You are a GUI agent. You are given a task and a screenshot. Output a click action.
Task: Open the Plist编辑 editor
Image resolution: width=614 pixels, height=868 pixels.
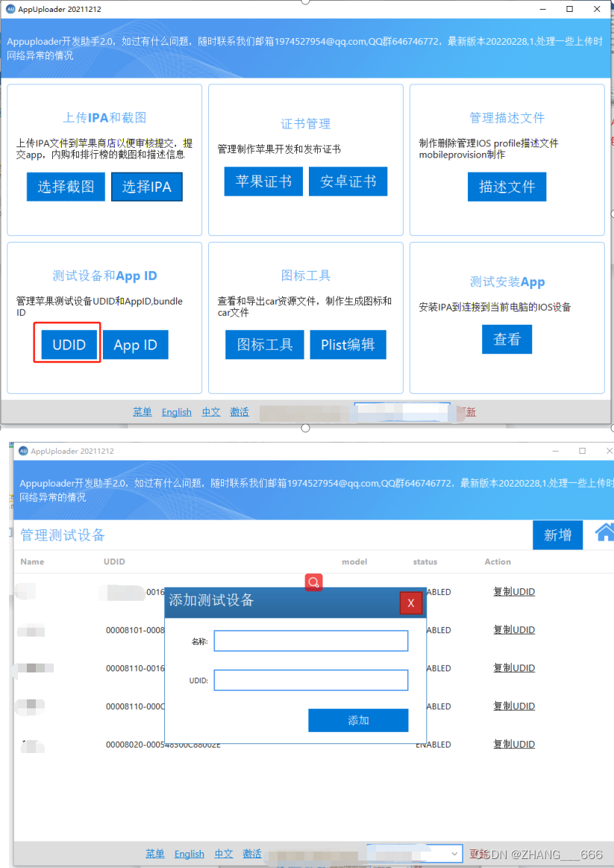point(348,345)
